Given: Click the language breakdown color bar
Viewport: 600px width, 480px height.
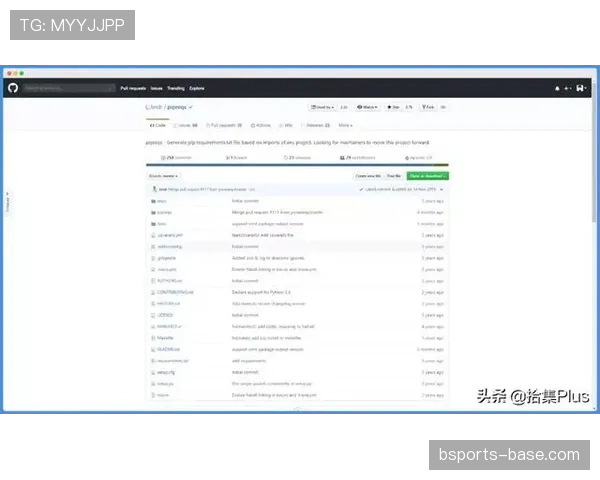Looking at the screenshot, I should pyautogui.click(x=297, y=165).
